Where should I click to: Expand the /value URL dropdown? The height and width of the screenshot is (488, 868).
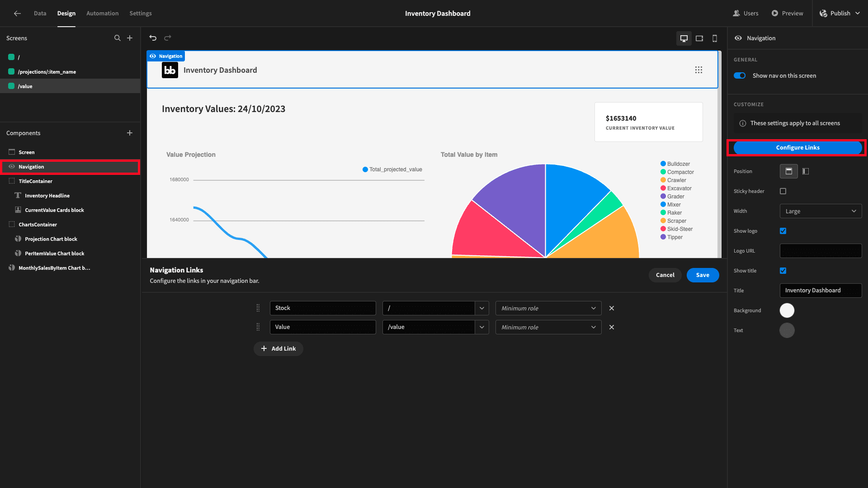482,327
